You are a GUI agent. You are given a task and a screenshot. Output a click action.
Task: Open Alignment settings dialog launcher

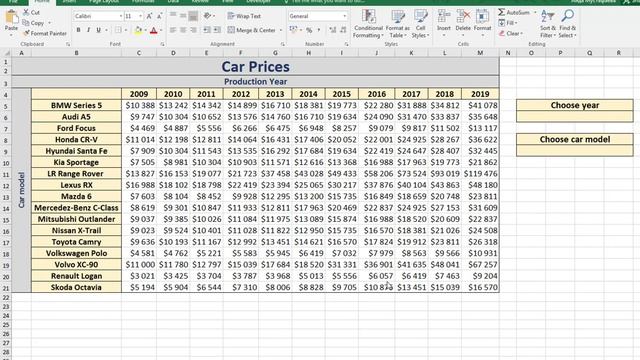point(282,44)
